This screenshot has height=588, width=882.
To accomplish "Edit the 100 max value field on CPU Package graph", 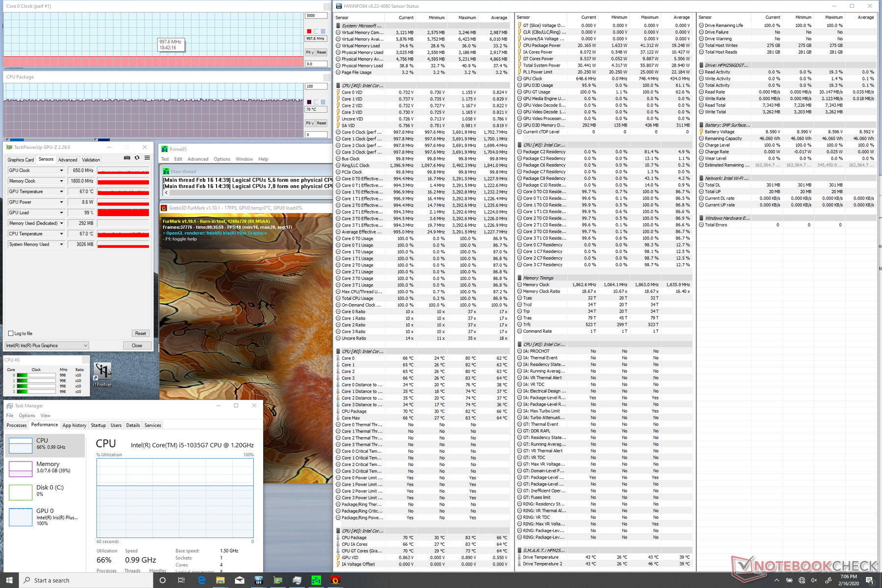I will click(317, 86).
